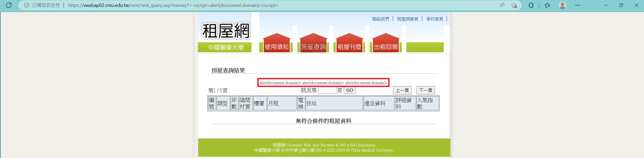Click the 詳細資料 column header
Screen dimensions: 644x158
tap(405, 103)
